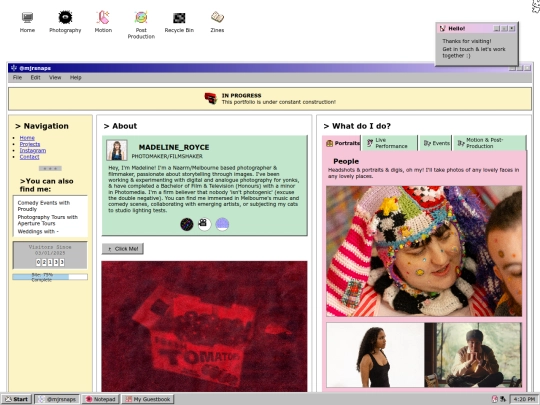Click the film camera circle icon in About
Screen dimensions: 540x405
[x=205, y=224]
